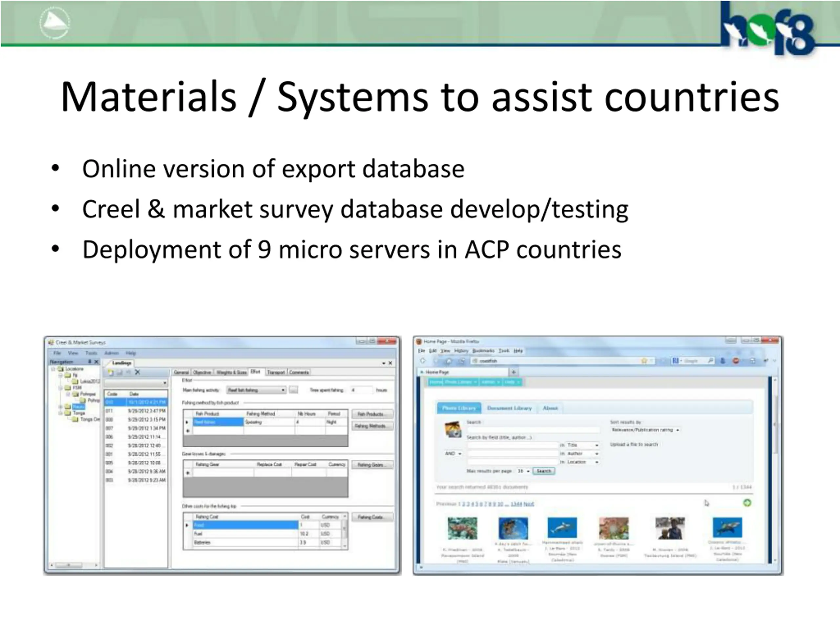This screenshot has height=630, width=840.
Task: Open Admin menu in Creel & Market Surveys
Action: coord(112,353)
